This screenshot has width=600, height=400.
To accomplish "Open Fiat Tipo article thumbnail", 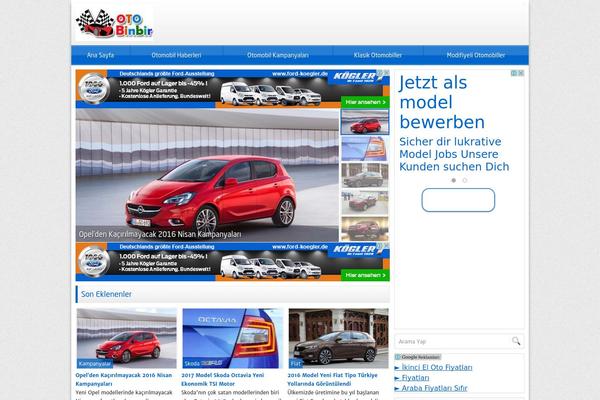I will (339, 338).
